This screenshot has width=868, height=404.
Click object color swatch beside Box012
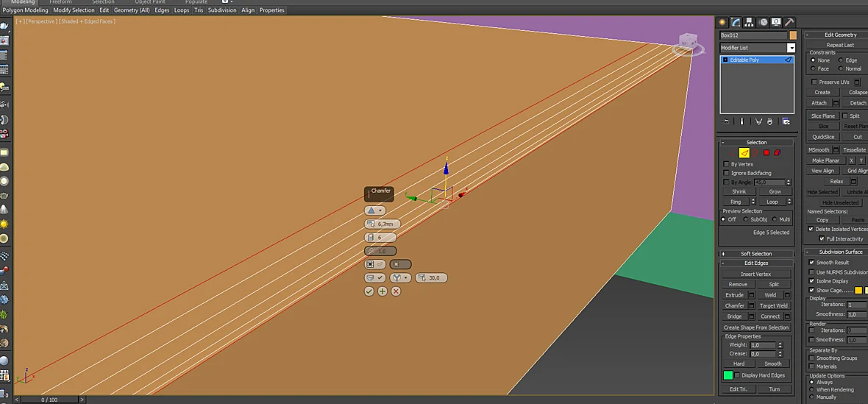793,35
